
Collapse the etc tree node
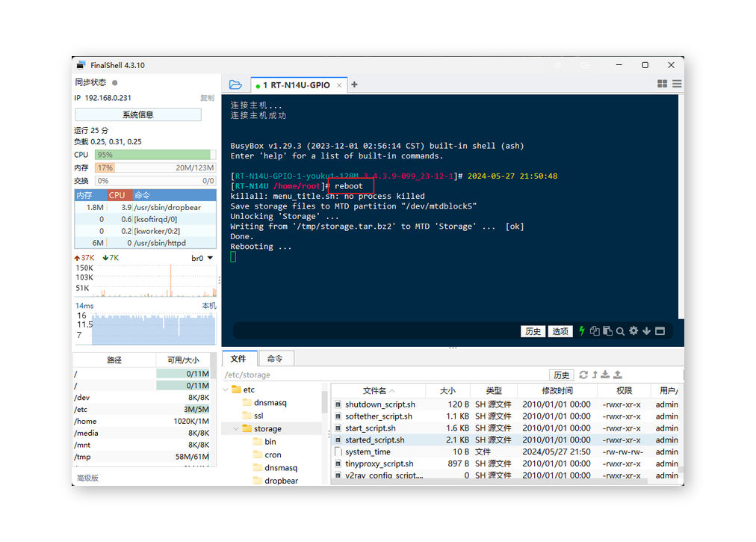226,389
